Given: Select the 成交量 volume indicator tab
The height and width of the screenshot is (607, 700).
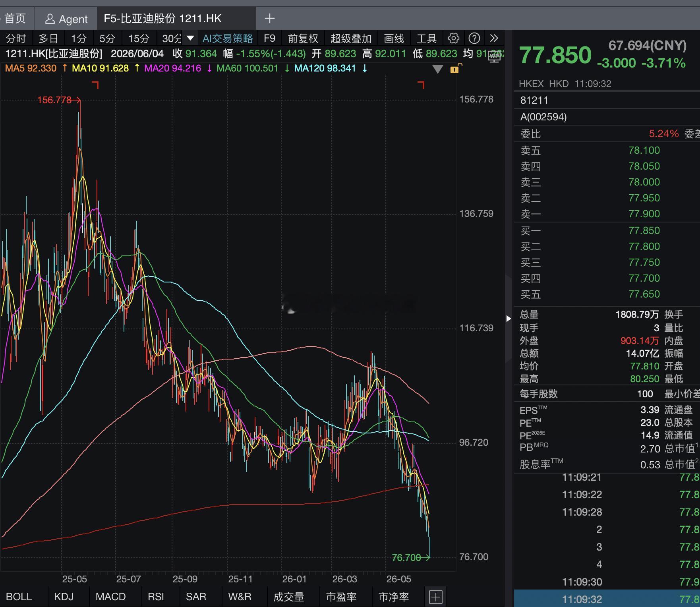Looking at the screenshot, I should click(288, 597).
